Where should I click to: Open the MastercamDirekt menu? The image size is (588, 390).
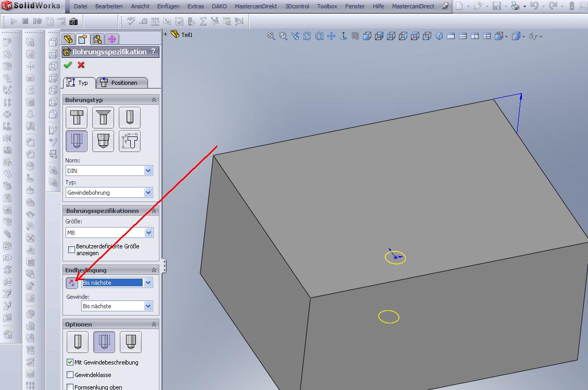256,6
